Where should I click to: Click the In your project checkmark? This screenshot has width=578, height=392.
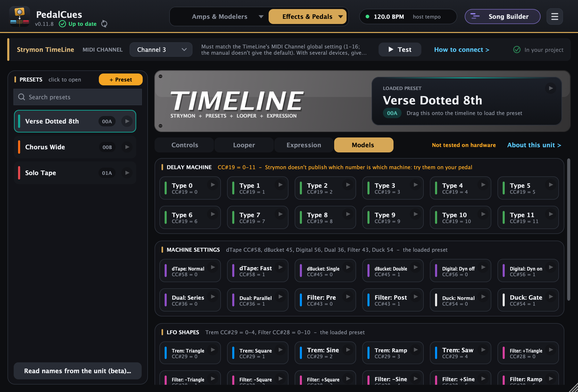tap(517, 50)
